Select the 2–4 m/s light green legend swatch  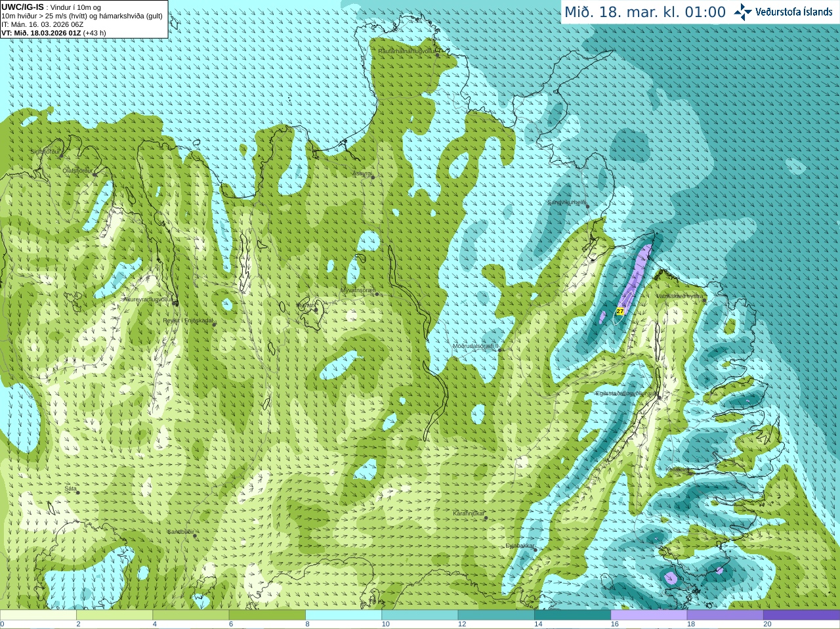(x=114, y=615)
